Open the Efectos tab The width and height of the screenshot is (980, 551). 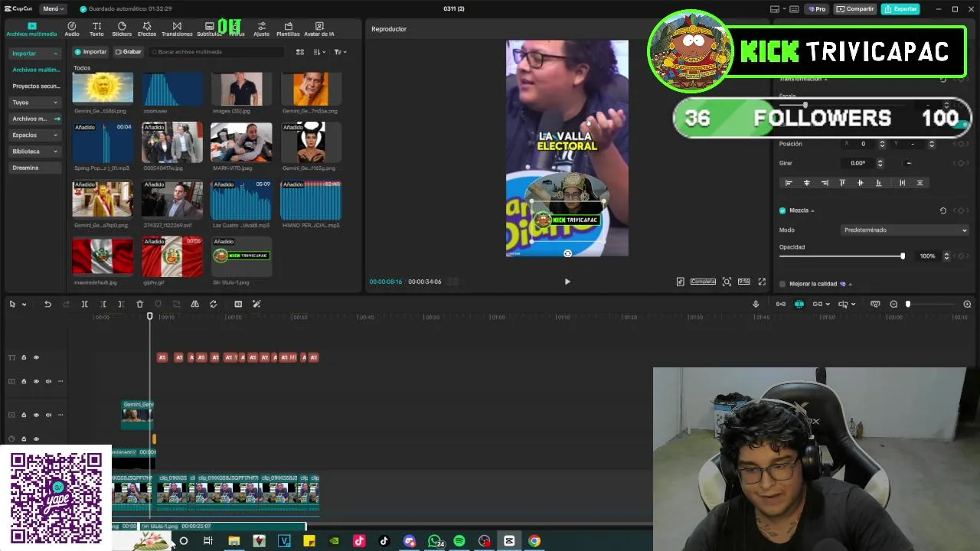(x=147, y=29)
